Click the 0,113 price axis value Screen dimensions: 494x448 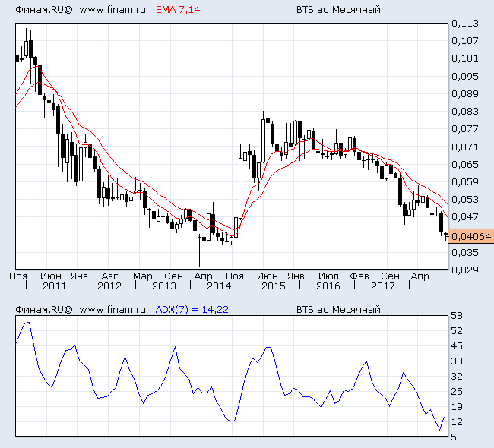point(464,24)
